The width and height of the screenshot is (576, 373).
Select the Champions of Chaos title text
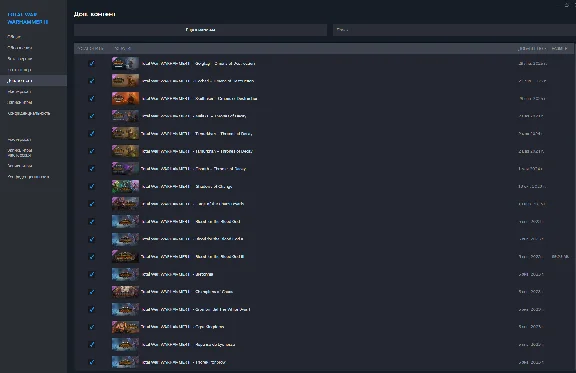tap(187, 292)
